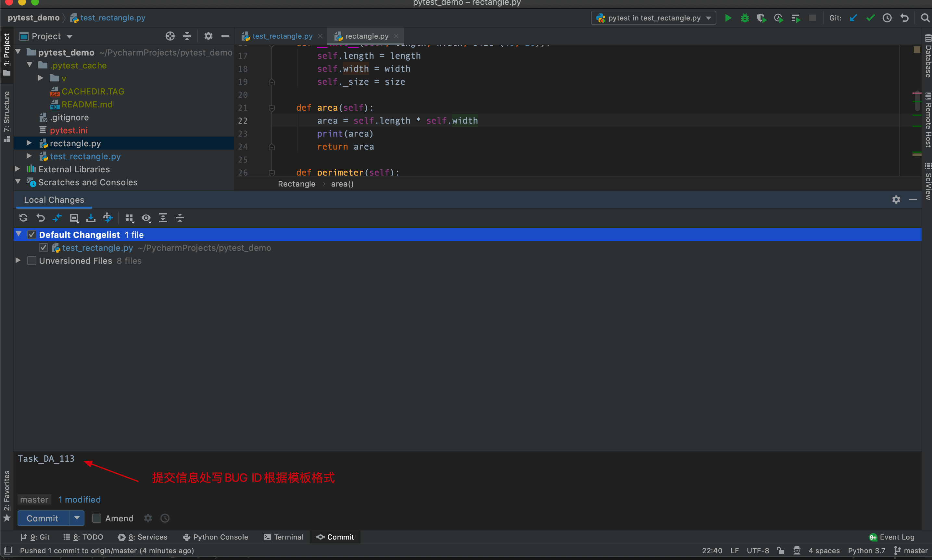Click the Git update project arrow
The height and width of the screenshot is (560, 932).
tap(853, 18)
